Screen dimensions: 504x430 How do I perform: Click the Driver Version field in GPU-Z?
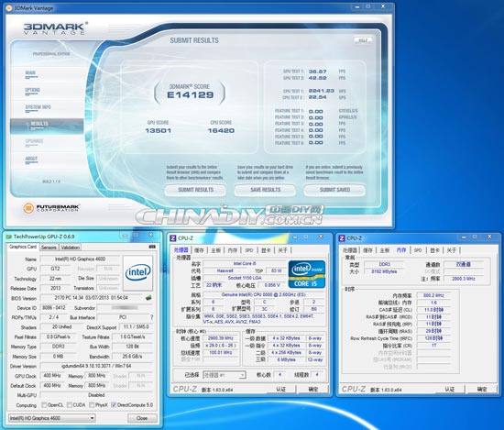tap(97, 366)
